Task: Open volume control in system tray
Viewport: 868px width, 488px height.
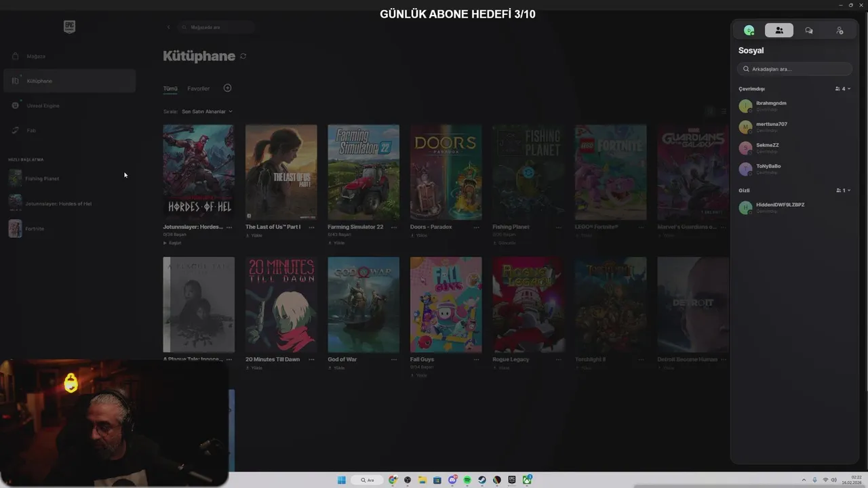Action: [833, 480]
